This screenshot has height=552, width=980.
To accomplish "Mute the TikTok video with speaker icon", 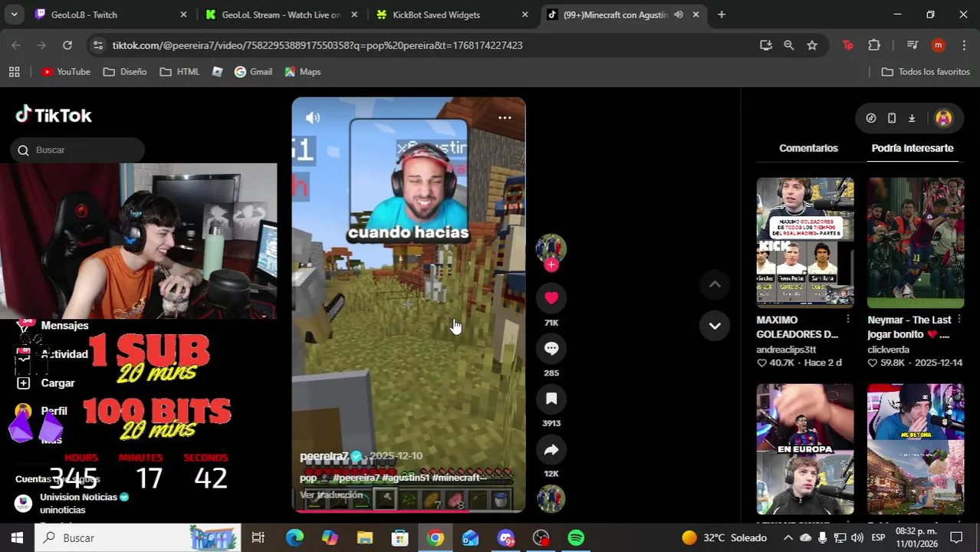I will tap(312, 118).
